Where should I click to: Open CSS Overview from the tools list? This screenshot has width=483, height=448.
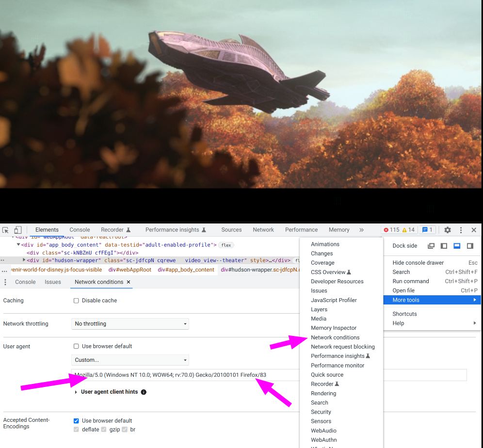[341, 272]
